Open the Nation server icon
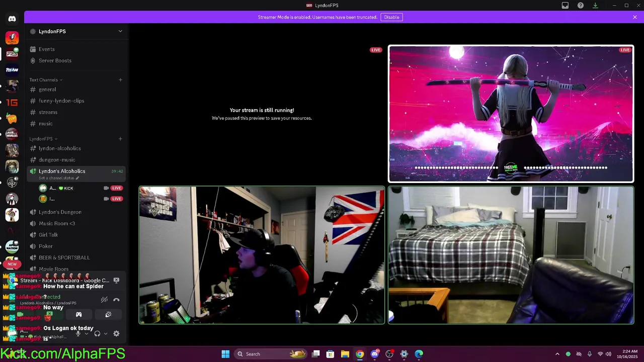This screenshot has width=644, height=362. [x=12, y=246]
